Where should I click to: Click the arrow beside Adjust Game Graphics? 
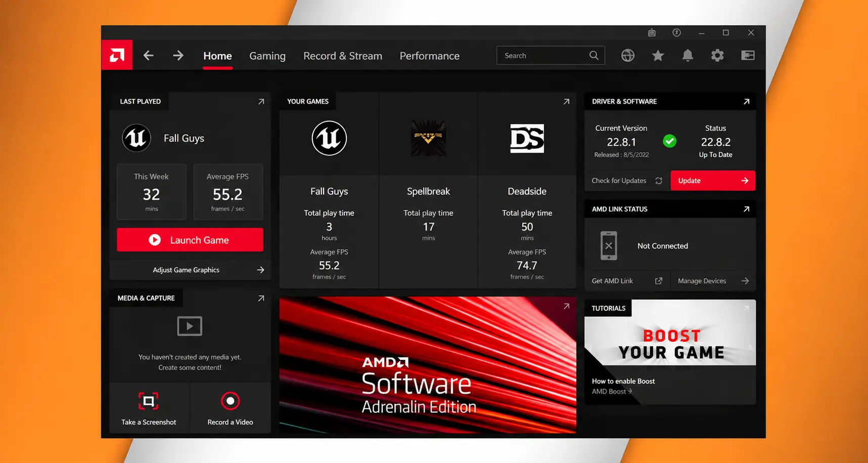click(260, 270)
